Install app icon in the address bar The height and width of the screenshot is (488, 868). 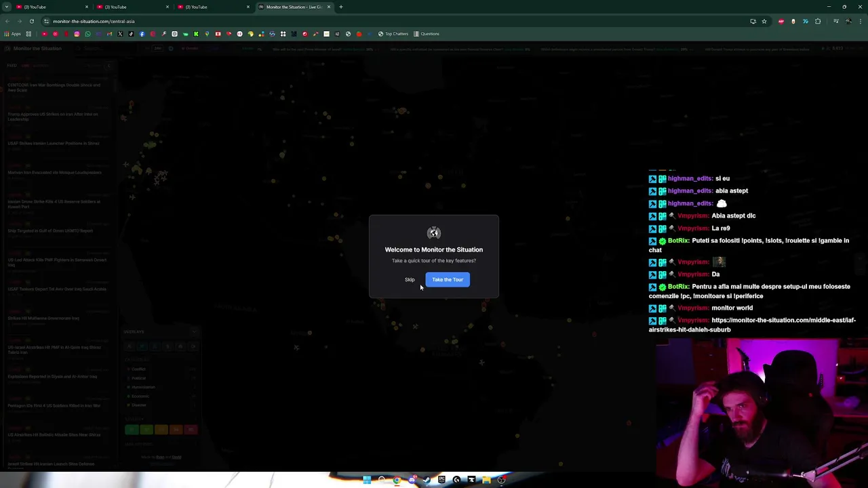pyautogui.click(x=753, y=21)
